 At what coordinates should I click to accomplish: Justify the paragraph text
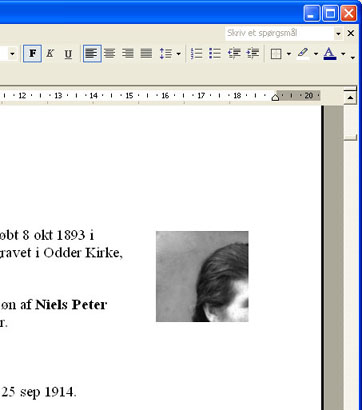coord(146,53)
